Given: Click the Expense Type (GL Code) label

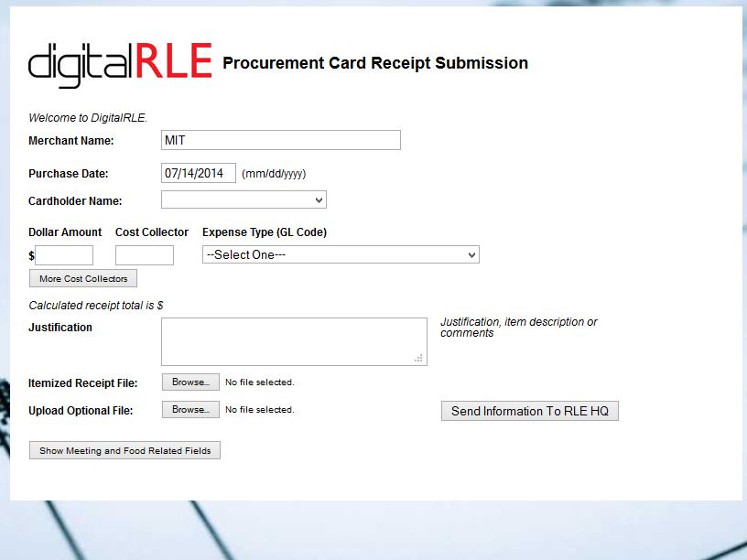Looking at the screenshot, I should 264,232.
